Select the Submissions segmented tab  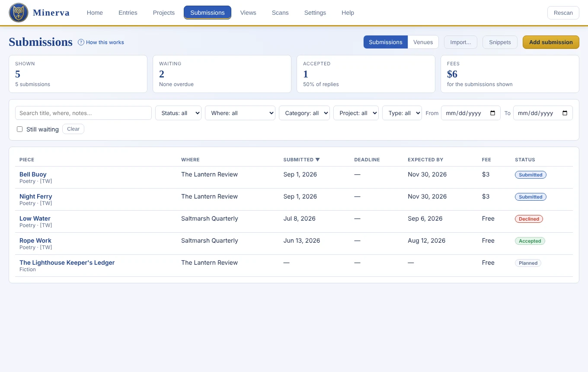pos(386,42)
